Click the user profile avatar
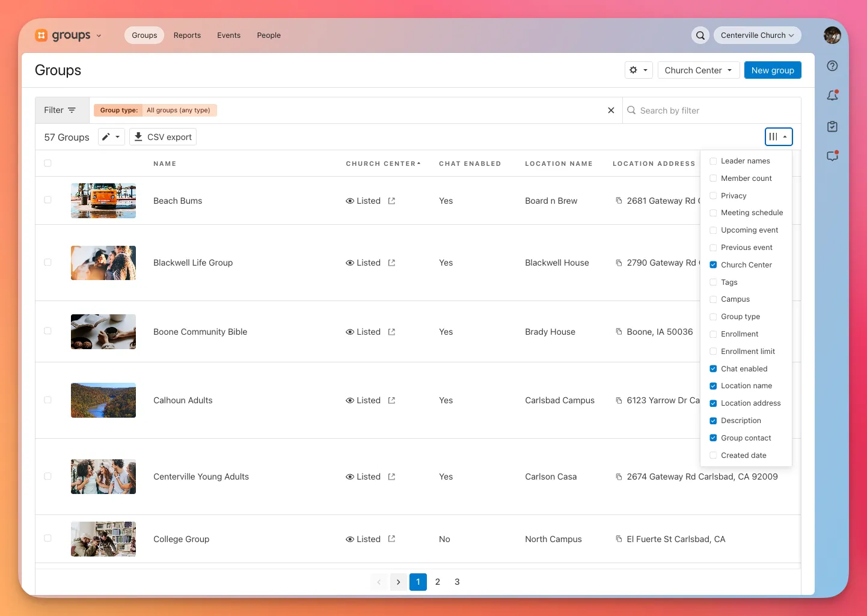Screen dimensions: 867x616 pos(832,35)
